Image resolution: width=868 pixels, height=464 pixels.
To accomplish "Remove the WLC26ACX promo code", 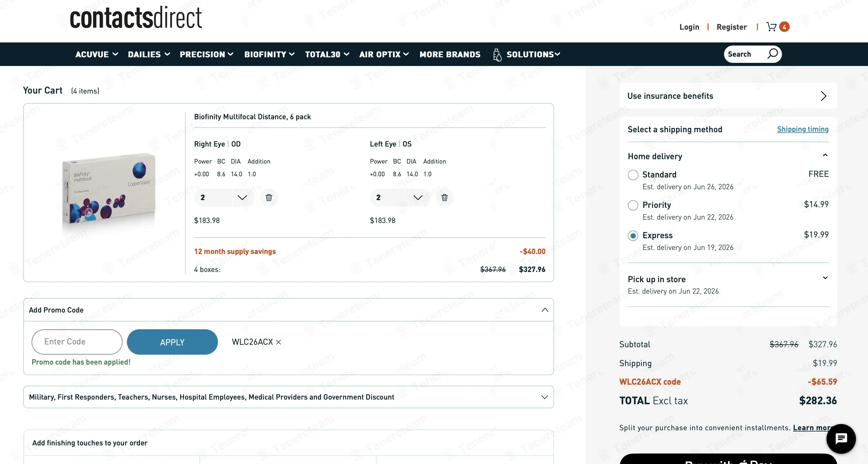I will pyautogui.click(x=278, y=342).
